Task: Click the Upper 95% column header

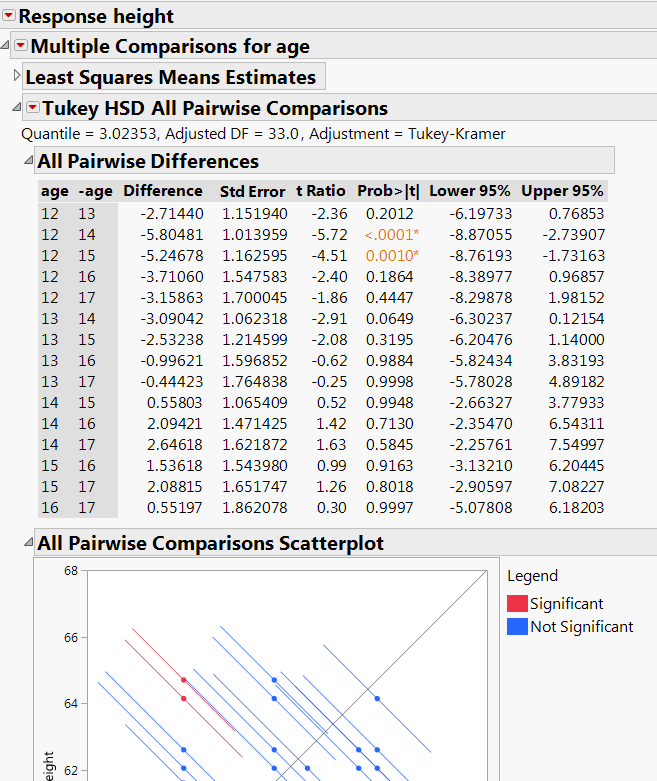Action: 562,191
